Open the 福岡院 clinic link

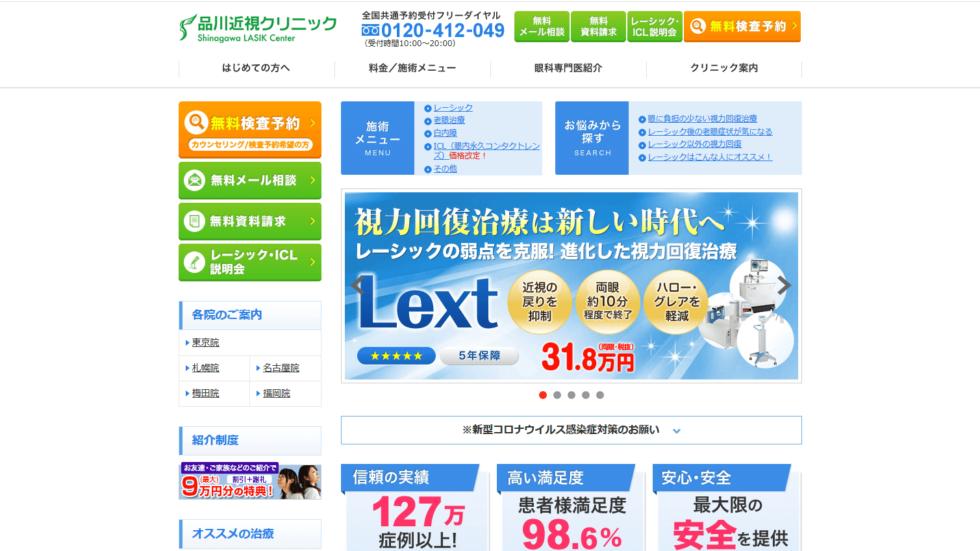click(277, 393)
